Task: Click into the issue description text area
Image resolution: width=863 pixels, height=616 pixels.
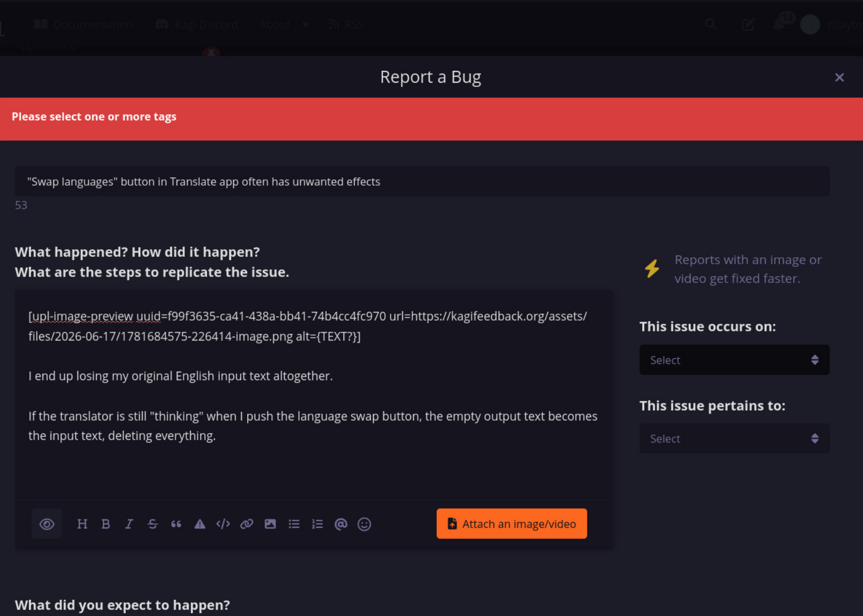Action: coord(314,395)
